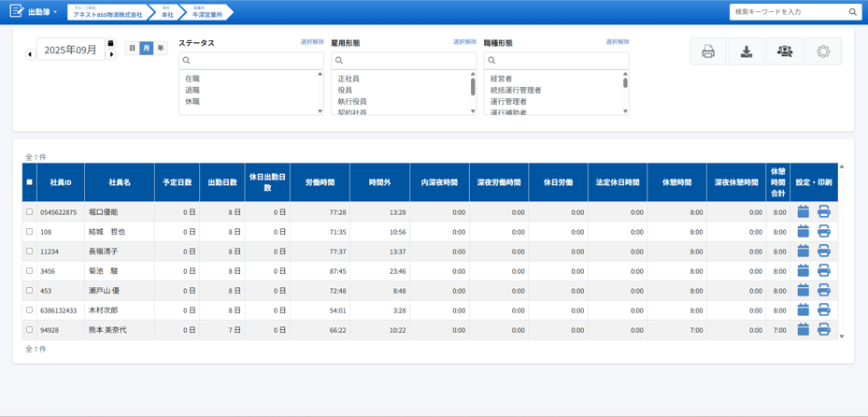Select the 年 view tab
Viewport: 868px width, 417px height.
[x=161, y=49]
